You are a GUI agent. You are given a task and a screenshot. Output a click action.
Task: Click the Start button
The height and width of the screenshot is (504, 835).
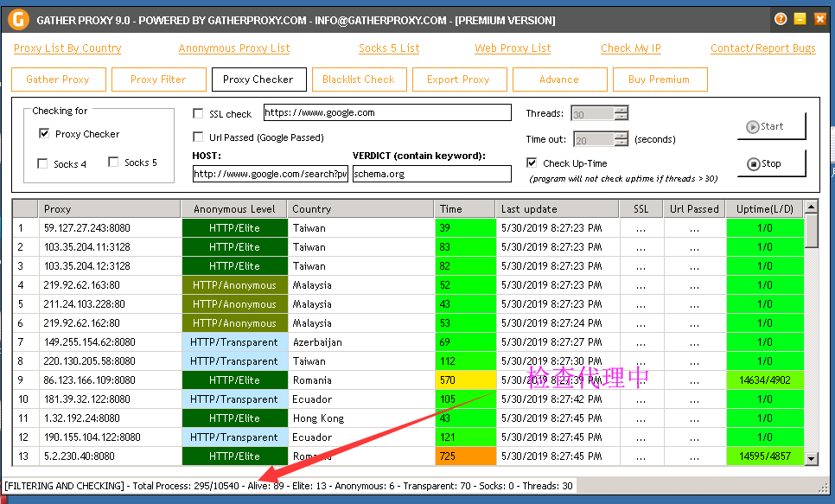771,126
